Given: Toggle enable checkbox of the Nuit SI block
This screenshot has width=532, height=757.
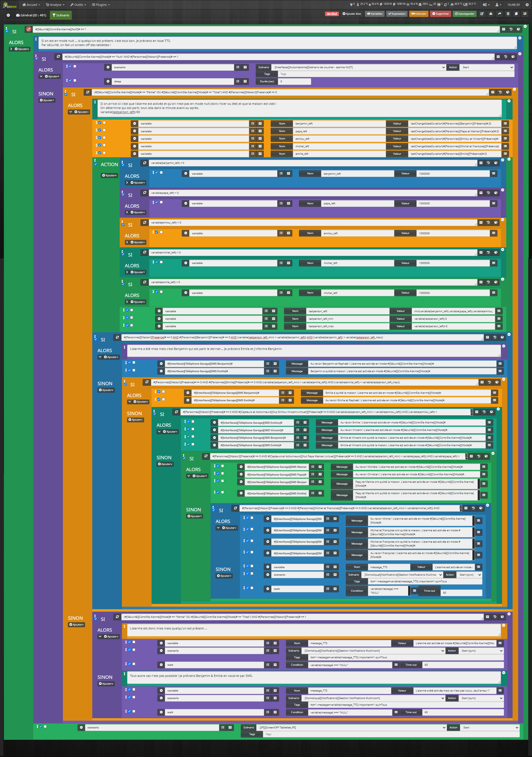Looking at the screenshot, I should pos(36,58).
